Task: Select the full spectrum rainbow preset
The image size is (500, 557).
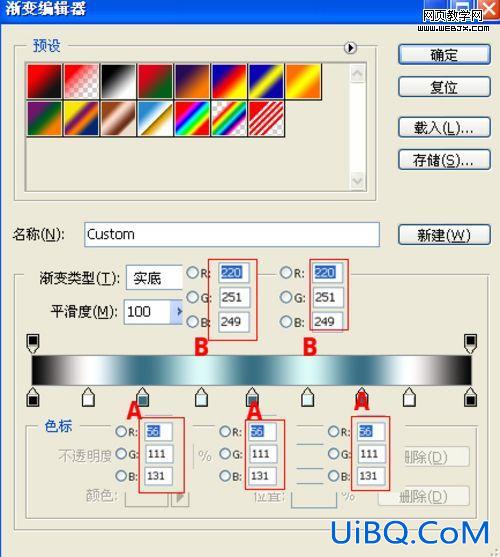Action: [192, 118]
